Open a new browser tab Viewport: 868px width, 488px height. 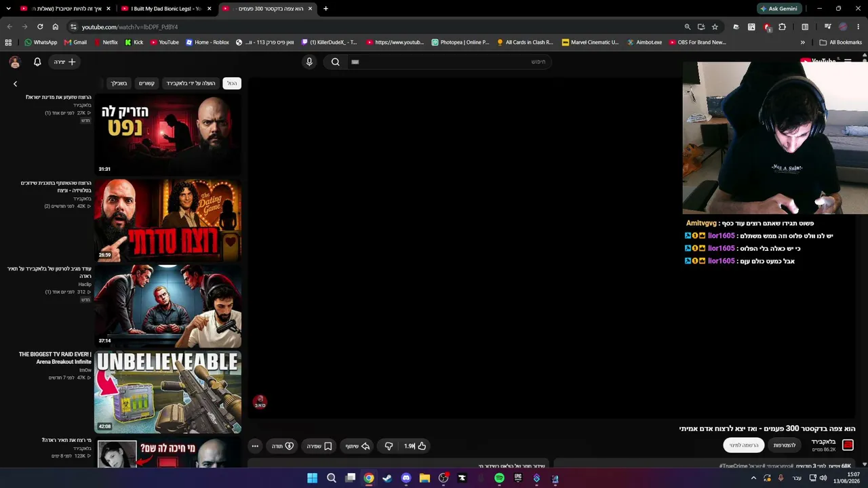point(325,9)
